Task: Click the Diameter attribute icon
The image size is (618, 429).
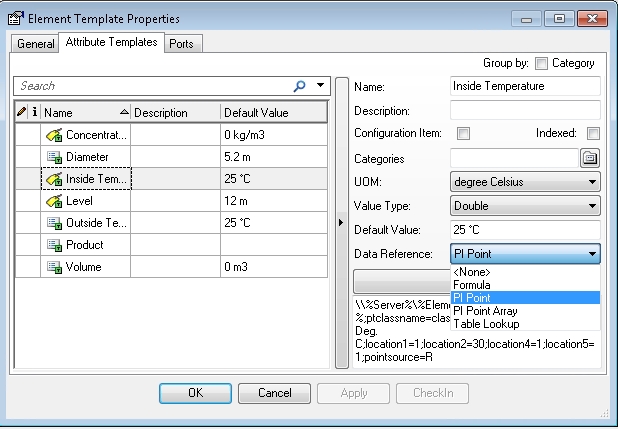Action: (54, 157)
